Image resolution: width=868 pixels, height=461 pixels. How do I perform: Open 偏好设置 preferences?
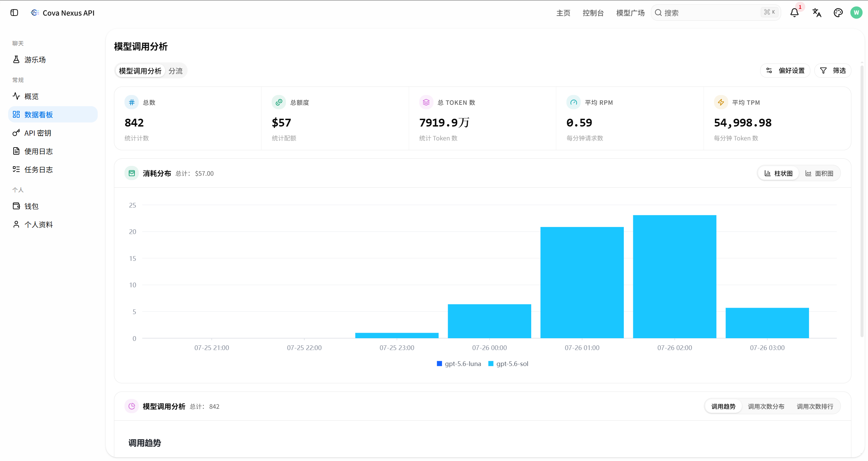coord(785,71)
